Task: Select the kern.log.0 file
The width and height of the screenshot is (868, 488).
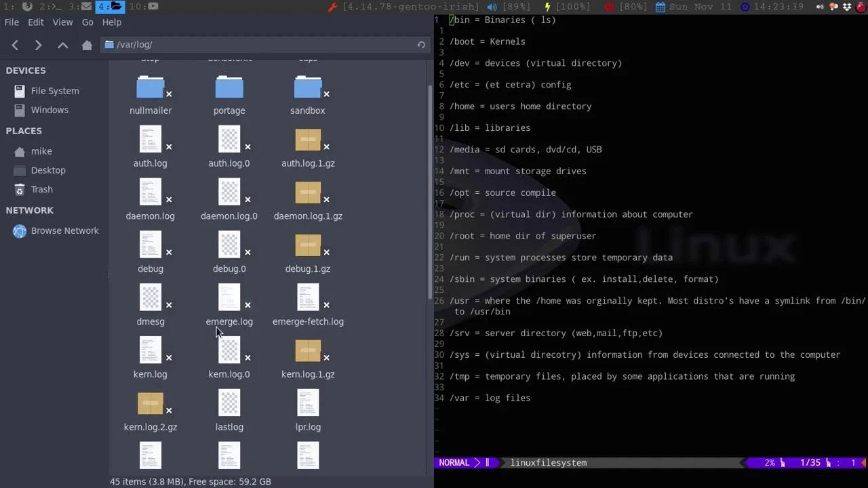Action: pyautogui.click(x=229, y=359)
